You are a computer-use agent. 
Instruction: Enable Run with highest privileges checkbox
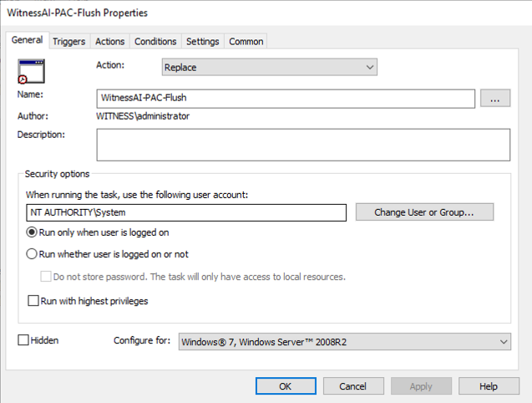[34, 301]
